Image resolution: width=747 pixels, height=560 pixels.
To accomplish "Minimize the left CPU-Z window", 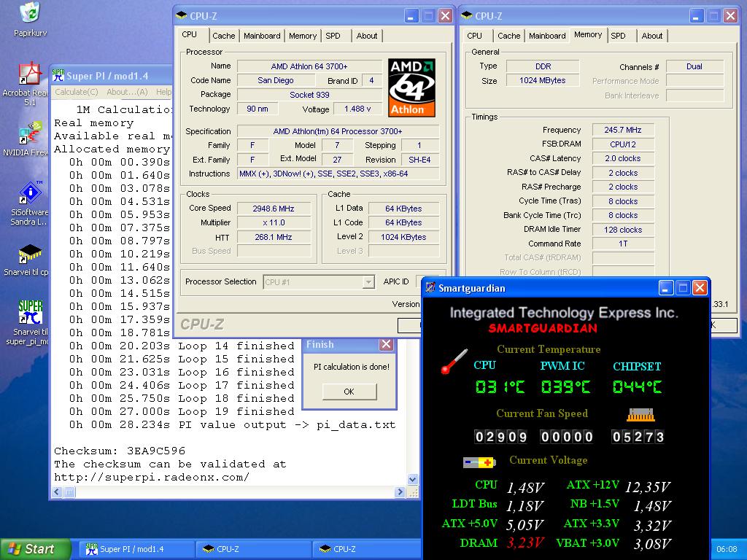I will pos(411,16).
